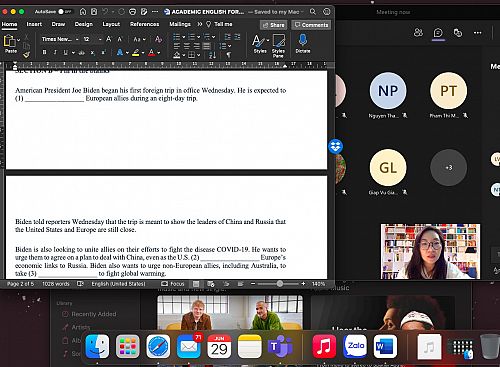Expand highlight color dropdown arrow
The image size is (500, 367).
click(143, 53)
